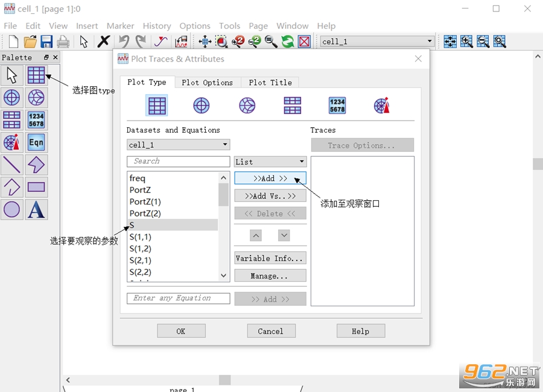Click the horizontal scrollbar thumb at page bottom
The image size is (543, 392).
coord(225,380)
